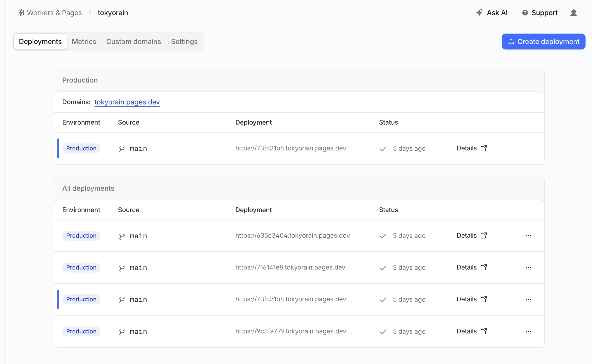Screen dimensions: 592x364
Task: Click the branch icon in the top Production table
Action: pos(122,149)
